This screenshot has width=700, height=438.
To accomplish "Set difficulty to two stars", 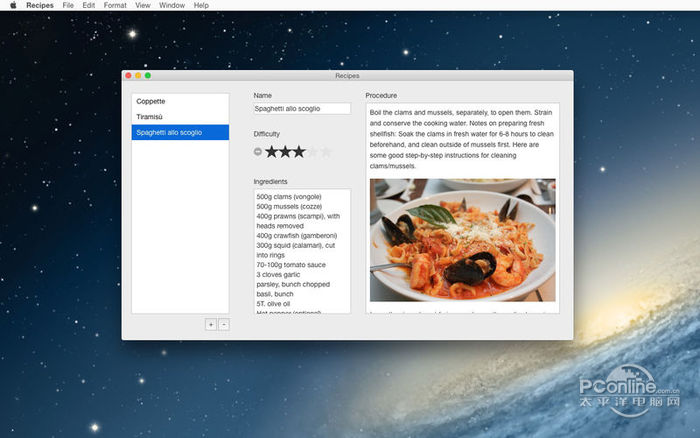I will [x=285, y=152].
